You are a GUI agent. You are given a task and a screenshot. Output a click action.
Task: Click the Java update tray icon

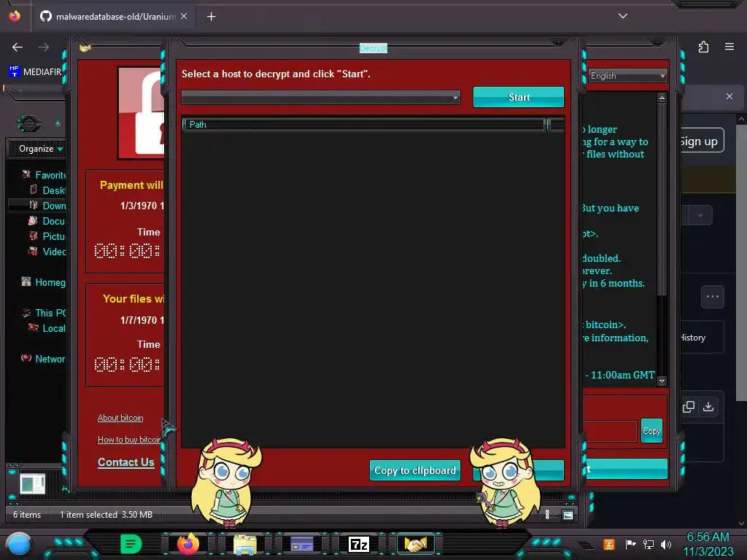(609, 544)
